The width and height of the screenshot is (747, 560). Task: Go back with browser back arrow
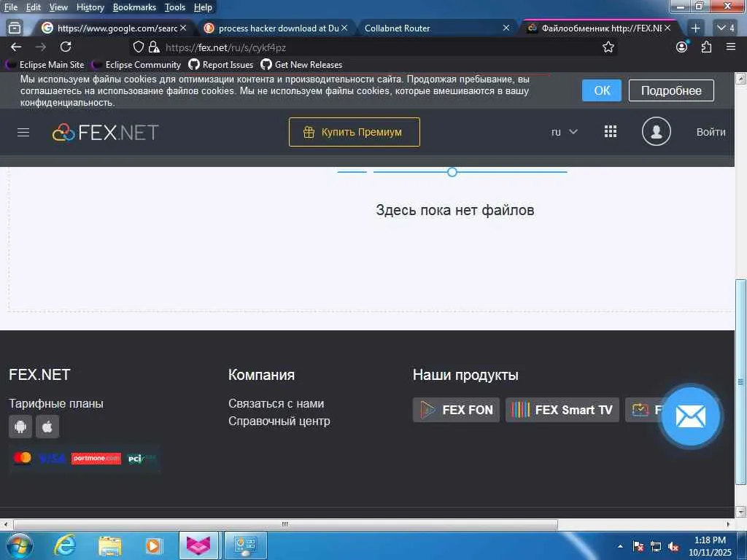[16, 47]
